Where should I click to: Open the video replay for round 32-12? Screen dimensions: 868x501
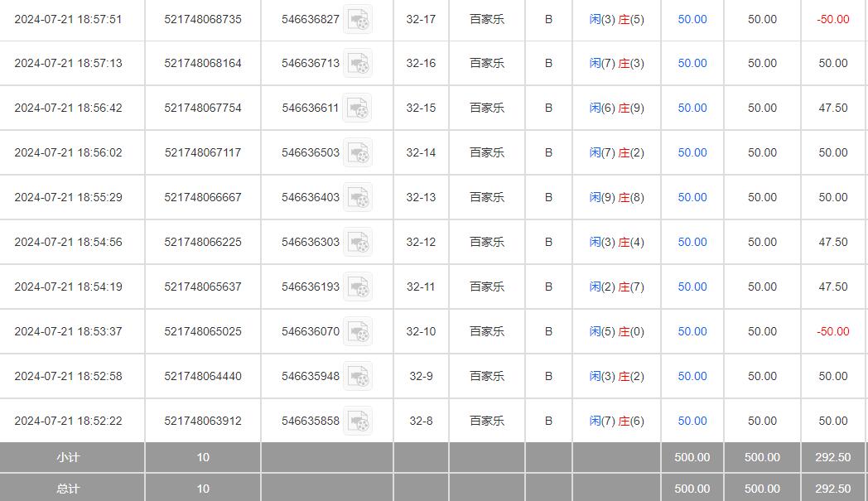click(357, 242)
